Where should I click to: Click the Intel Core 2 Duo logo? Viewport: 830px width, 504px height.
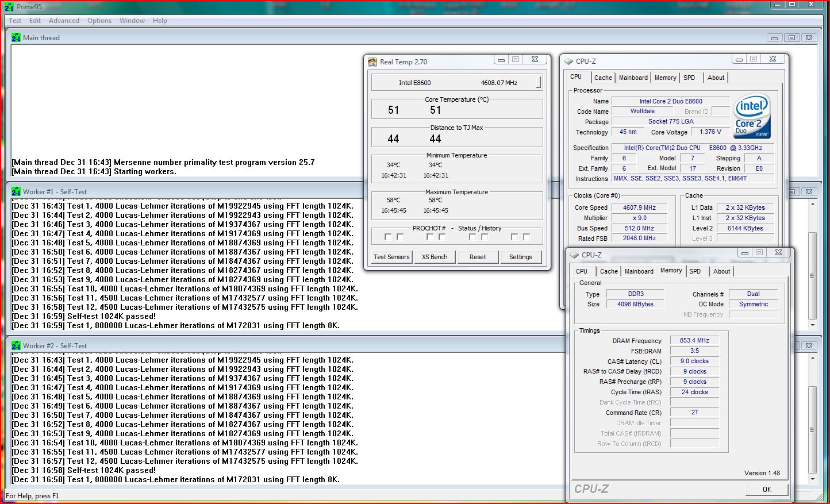(752, 116)
